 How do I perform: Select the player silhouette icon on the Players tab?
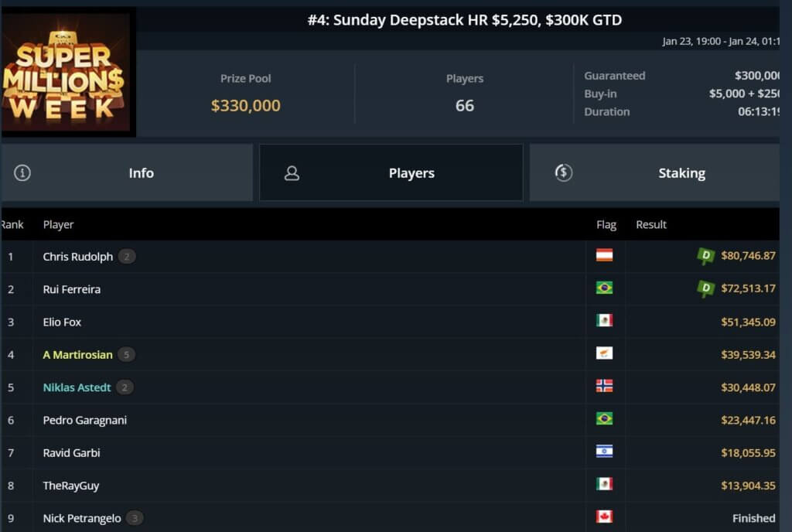pos(292,172)
